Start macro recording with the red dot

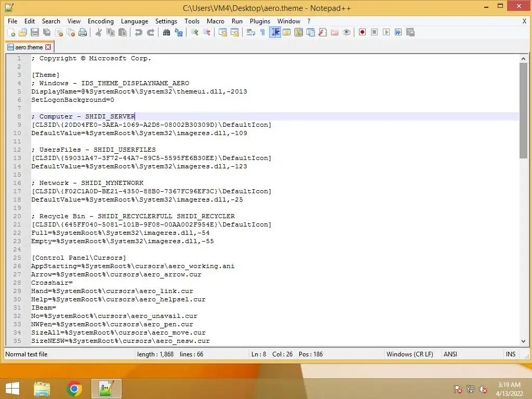click(x=362, y=32)
